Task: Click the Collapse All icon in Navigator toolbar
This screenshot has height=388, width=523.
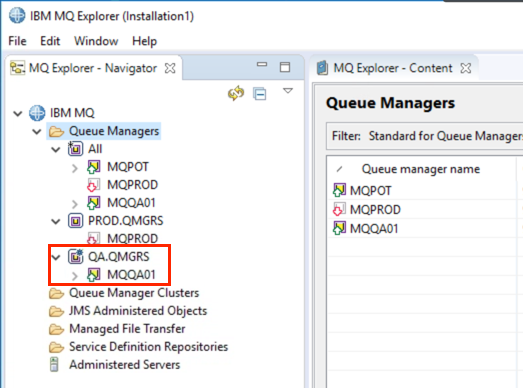Action: pyautogui.click(x=259, y=94)
